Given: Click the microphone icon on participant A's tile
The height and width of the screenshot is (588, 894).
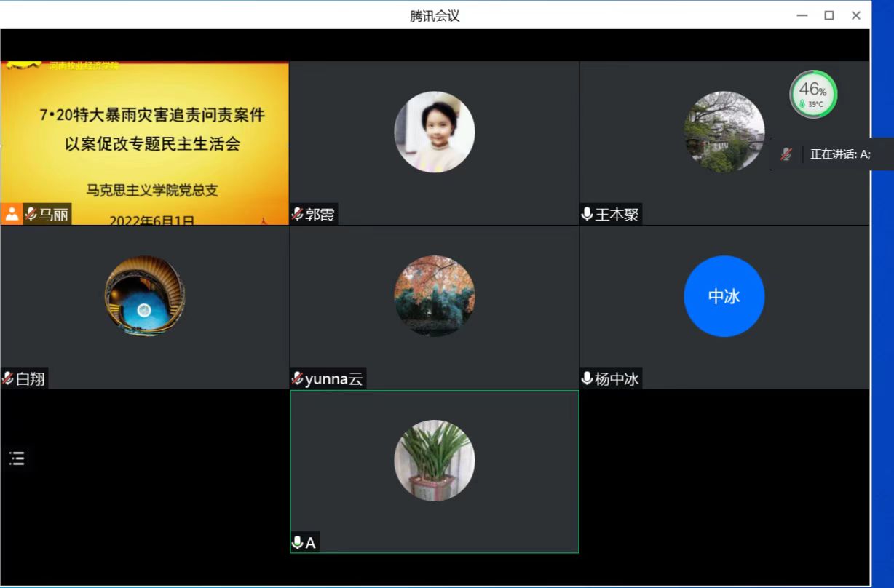Looking at the screenshot, I should pos(297,543).
